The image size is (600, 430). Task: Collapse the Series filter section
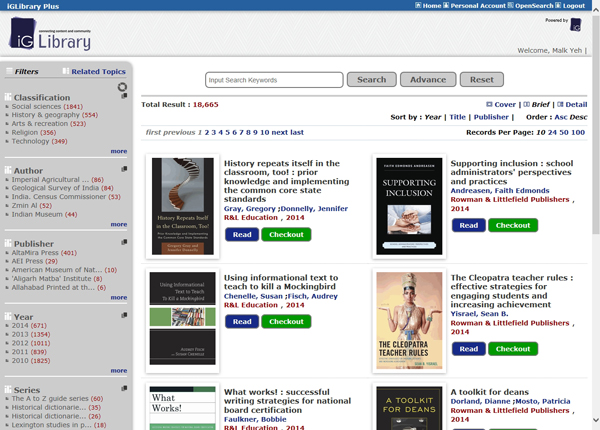pos(124,388)
